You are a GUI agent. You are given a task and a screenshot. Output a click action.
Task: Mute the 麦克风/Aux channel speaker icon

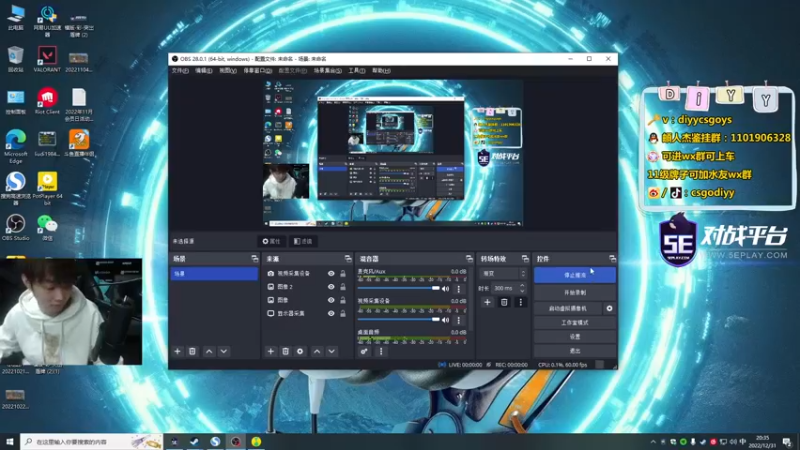pyautogui.click(x=445, y=289)
